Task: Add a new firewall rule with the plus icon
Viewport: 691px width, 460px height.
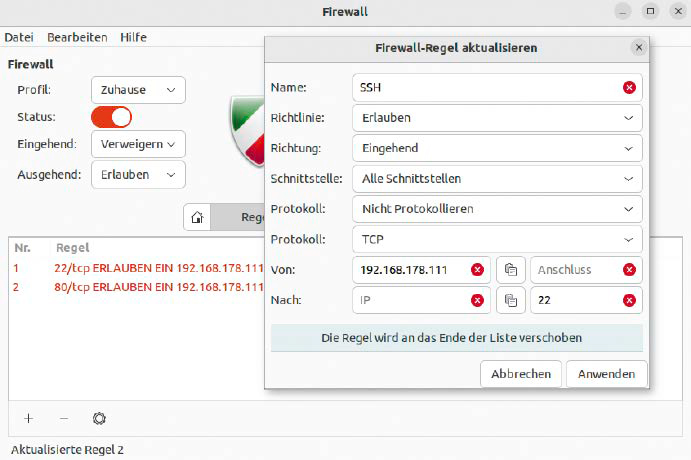Action: click(28, 418)
